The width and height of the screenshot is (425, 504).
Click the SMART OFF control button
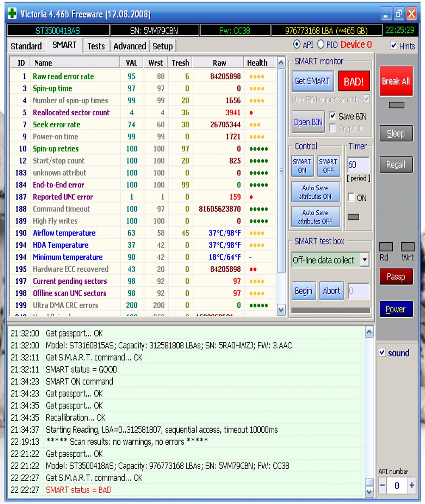(x=328, y=166)
